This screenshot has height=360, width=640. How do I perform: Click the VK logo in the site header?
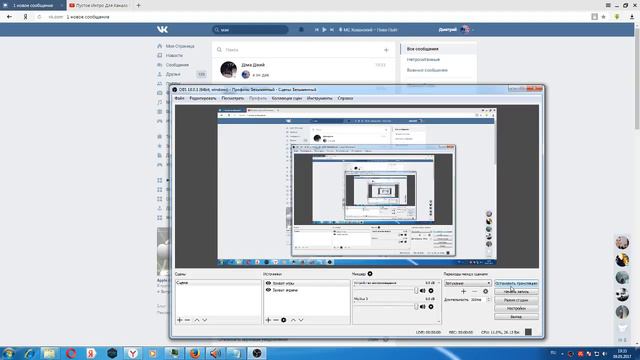point(162,29)
